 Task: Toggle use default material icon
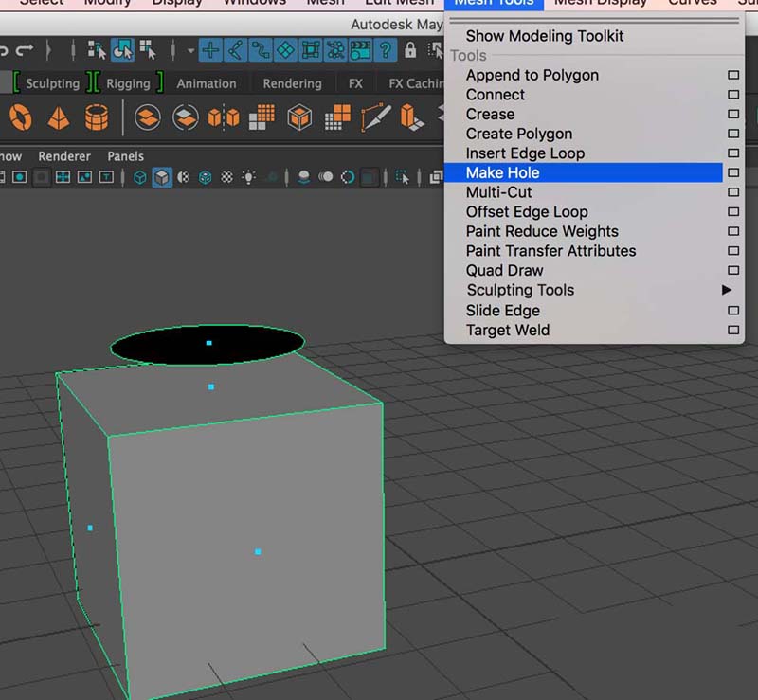click(x=183, y=177)
